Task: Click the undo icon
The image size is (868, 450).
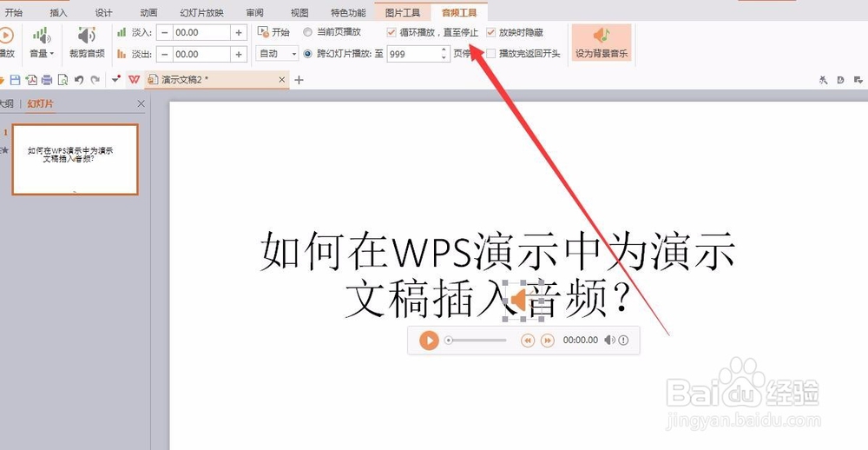Action: click(79, 80)
